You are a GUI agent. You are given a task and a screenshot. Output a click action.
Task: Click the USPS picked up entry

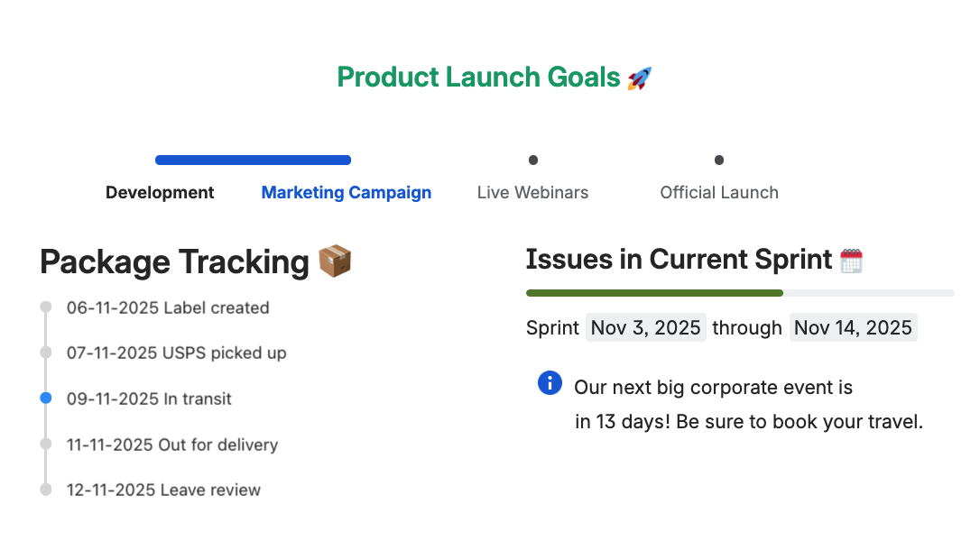pos(177,353)
